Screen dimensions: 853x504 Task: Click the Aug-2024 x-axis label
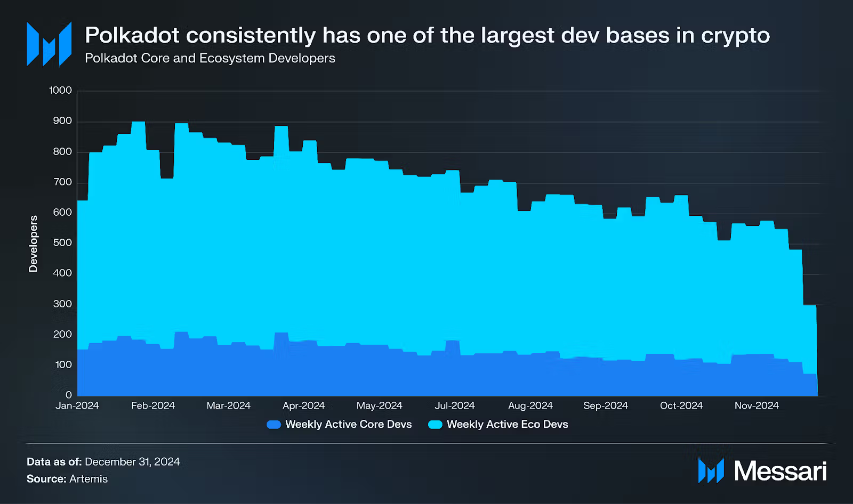pos(530,406)
